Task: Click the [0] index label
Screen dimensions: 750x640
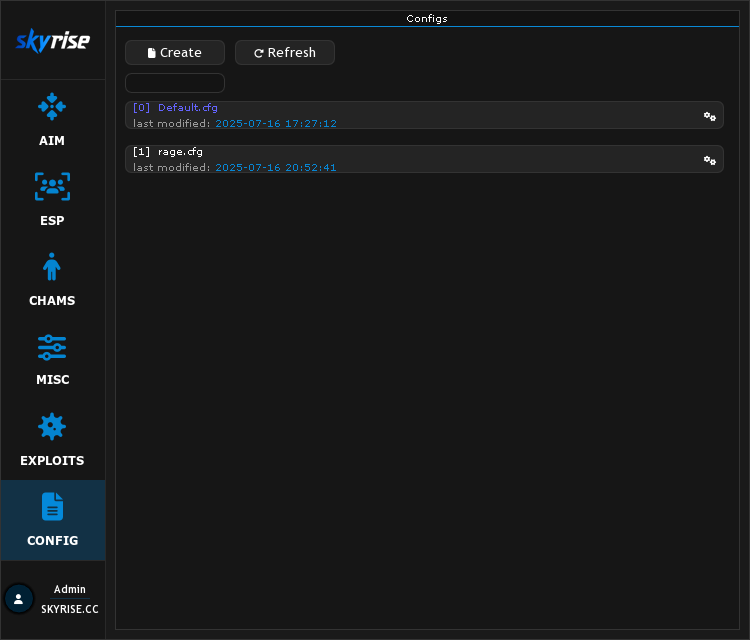Action: click(x=142, y=108)
